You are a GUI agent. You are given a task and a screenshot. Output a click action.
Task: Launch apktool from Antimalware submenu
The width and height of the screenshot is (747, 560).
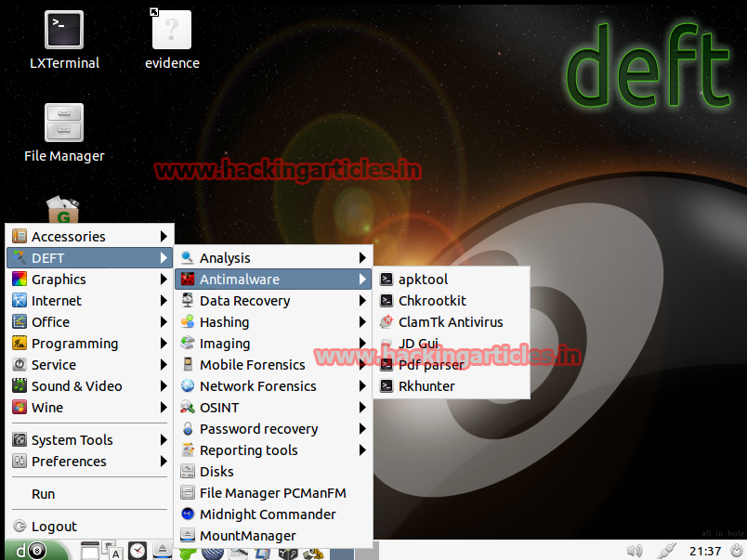point(452,279)
